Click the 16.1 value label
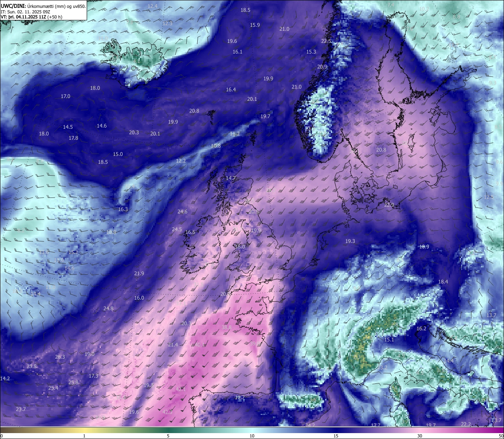504x439 pixels. tap(237, 52)
